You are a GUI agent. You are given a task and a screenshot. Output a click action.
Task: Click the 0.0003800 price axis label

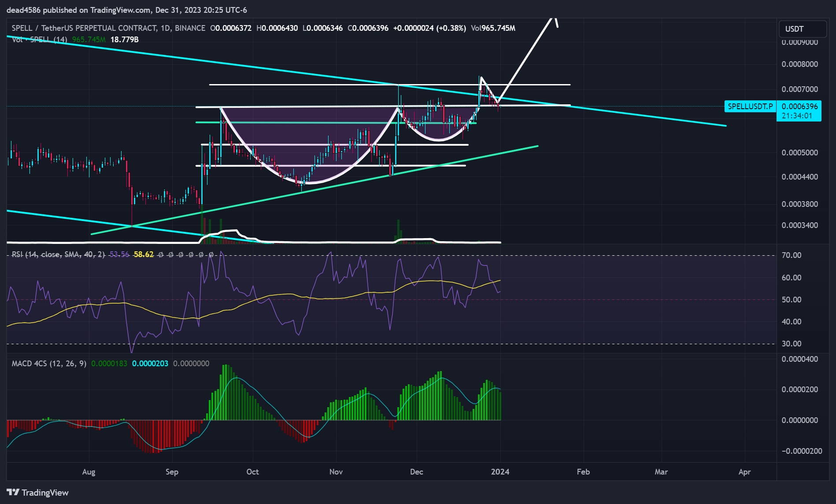[799, 204]
